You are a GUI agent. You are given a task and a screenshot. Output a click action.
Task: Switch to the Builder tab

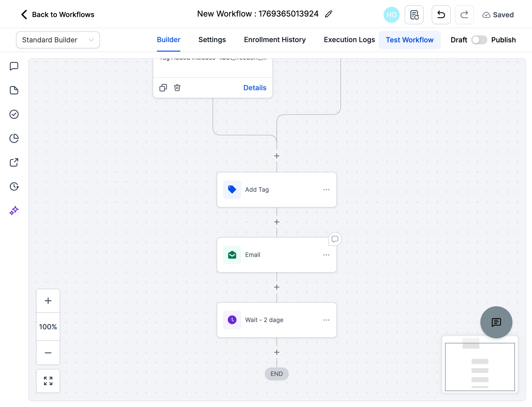pos(168,40)
